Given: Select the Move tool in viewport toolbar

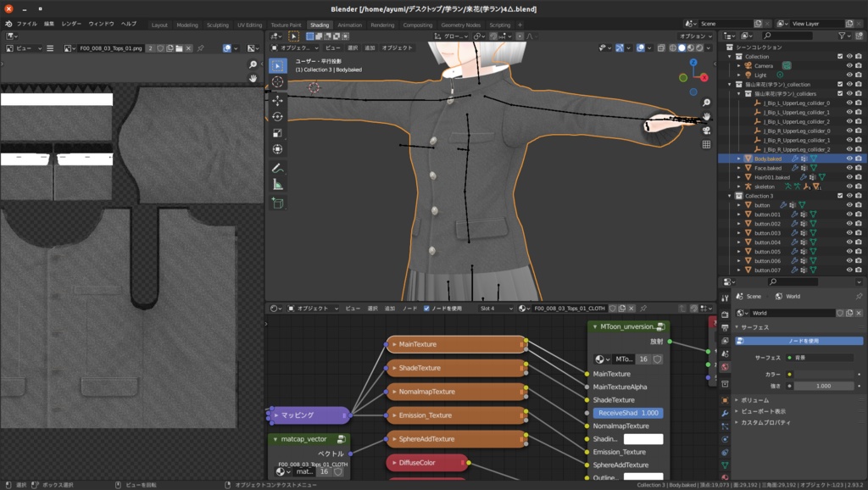Looking at the screenshot, I should (x=278, y=99).
